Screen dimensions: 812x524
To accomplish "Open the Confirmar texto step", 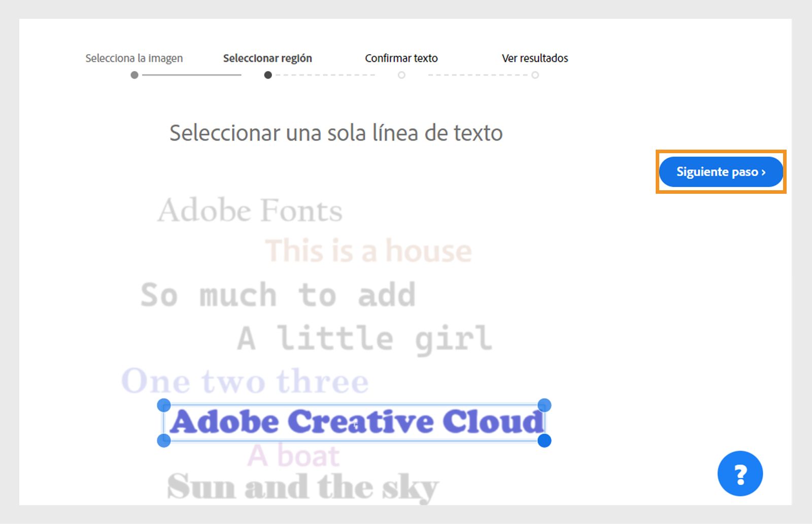I will 401,58.
